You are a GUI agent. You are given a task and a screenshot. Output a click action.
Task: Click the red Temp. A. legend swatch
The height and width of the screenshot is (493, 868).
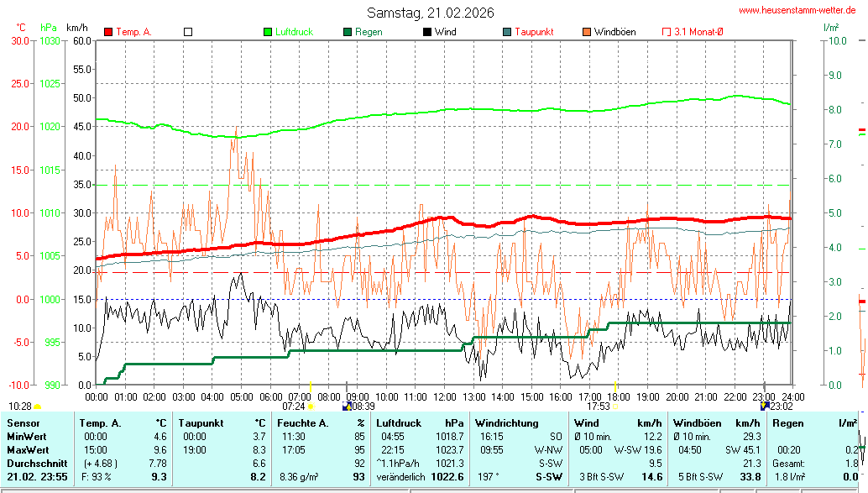tap(108, 32)
